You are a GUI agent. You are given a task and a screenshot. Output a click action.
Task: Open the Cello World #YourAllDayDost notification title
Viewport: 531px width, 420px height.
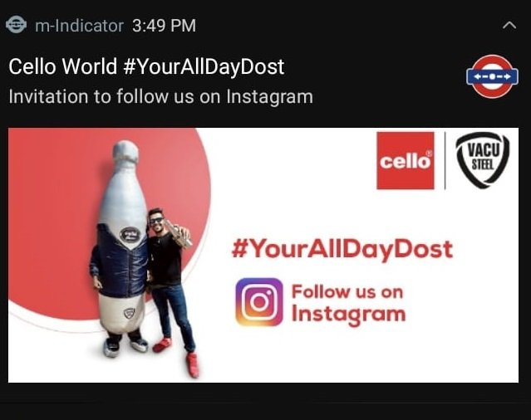146,66
